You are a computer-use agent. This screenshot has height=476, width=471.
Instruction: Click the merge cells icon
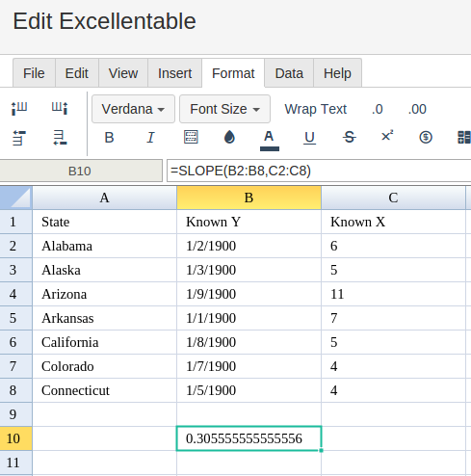point(464,137)
